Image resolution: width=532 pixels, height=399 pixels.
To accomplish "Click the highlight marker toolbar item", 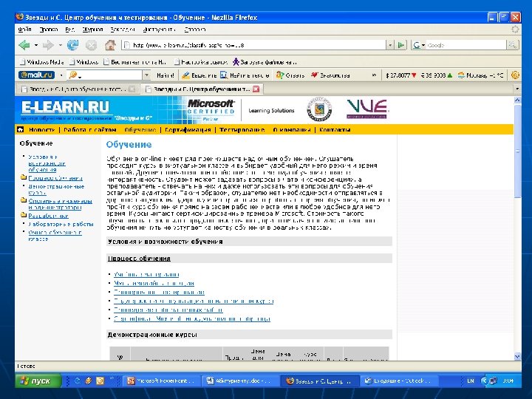I will pos(199,75).
